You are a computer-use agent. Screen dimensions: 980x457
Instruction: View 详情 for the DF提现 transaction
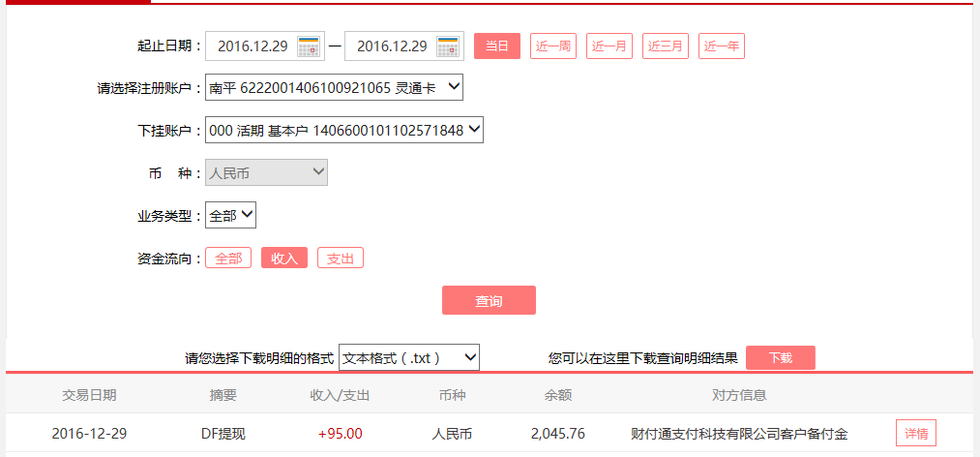click(x=915, y=434)
